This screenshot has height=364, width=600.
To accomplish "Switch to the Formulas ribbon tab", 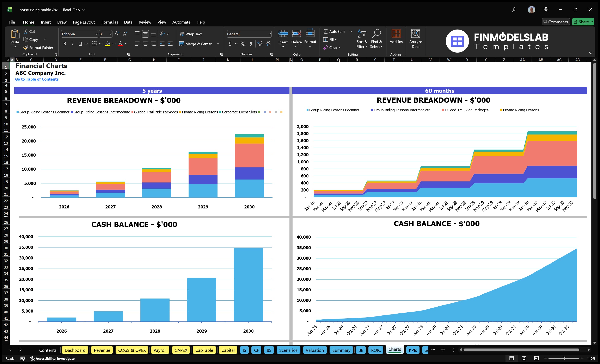I will pos(110,22).
